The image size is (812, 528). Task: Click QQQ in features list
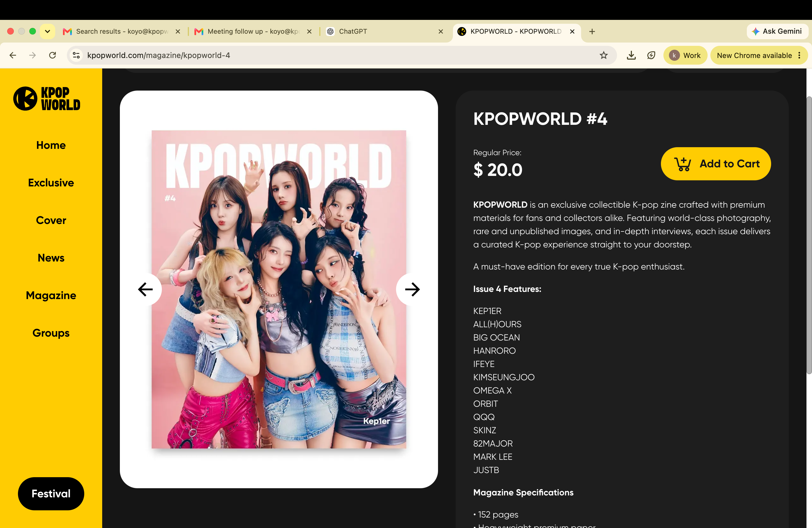[484, 417]
